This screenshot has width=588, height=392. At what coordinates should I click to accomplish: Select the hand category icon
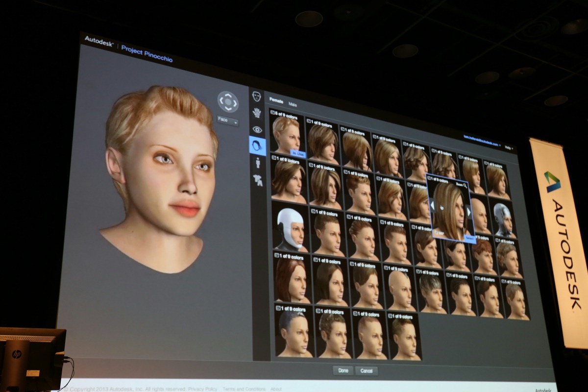(257, 113)
